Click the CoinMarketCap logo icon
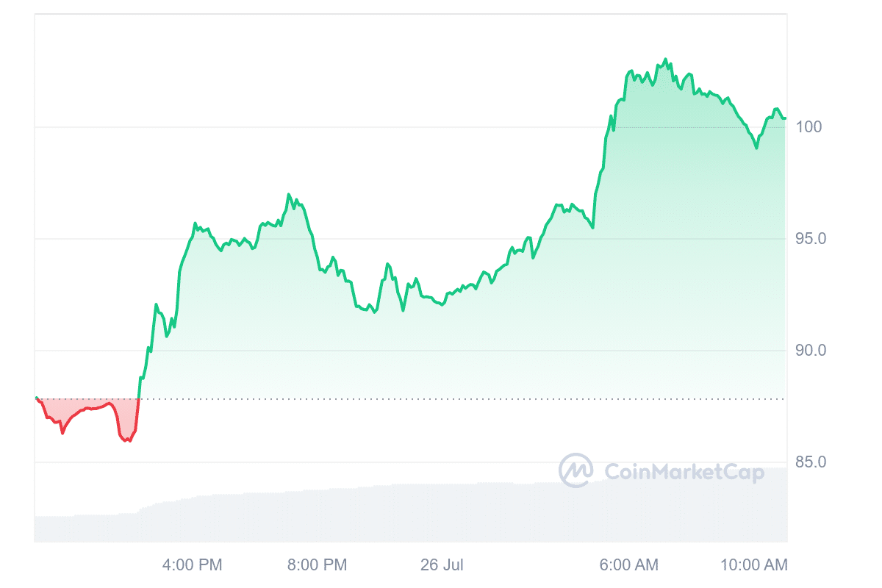The height and width of the screenshot is (588, 882). coord(576,470)
